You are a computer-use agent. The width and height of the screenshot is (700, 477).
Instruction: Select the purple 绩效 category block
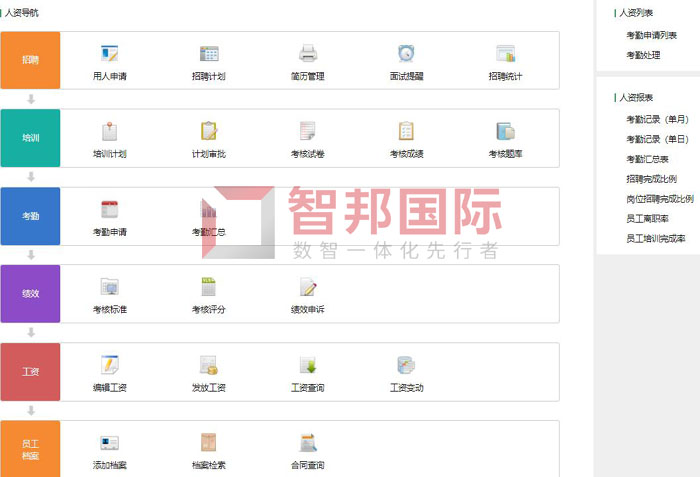[30, 294]
